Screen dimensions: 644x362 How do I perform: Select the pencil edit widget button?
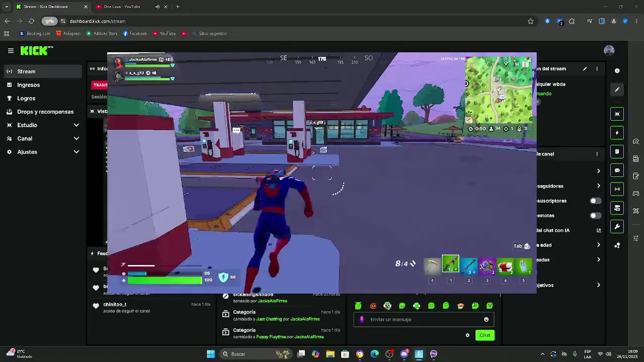coord(617,89)
